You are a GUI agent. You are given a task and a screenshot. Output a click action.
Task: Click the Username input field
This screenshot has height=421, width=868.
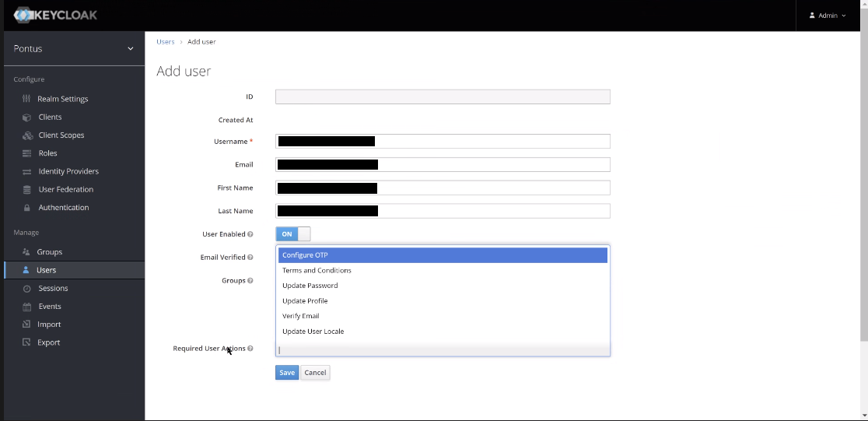point(443,142)
